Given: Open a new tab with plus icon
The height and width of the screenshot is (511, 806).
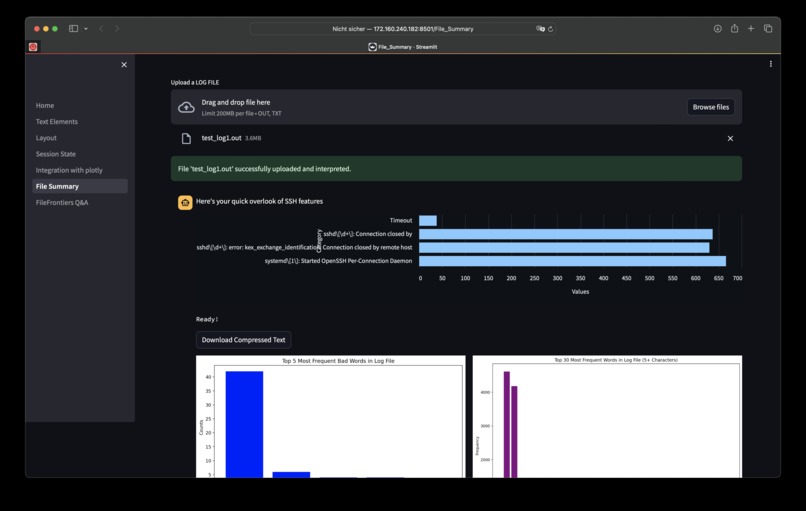Looking at the screenshot, I should [751, 29].
